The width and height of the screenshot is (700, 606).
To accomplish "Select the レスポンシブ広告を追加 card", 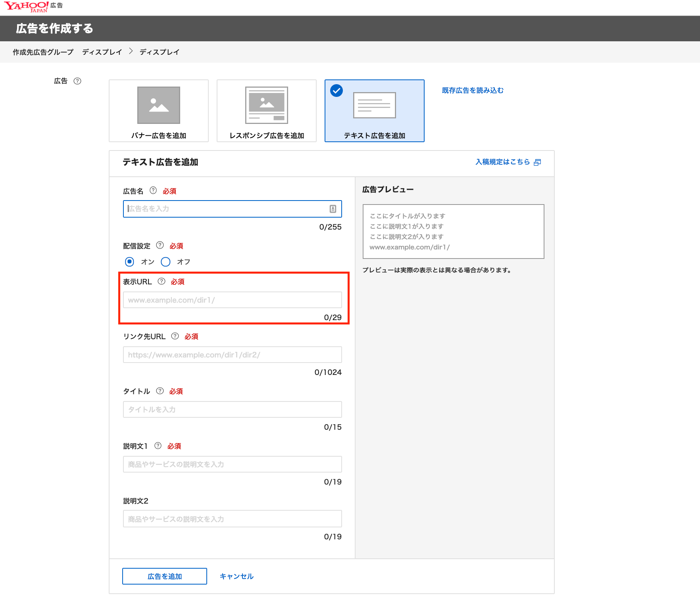I will [x=267, y=111].
